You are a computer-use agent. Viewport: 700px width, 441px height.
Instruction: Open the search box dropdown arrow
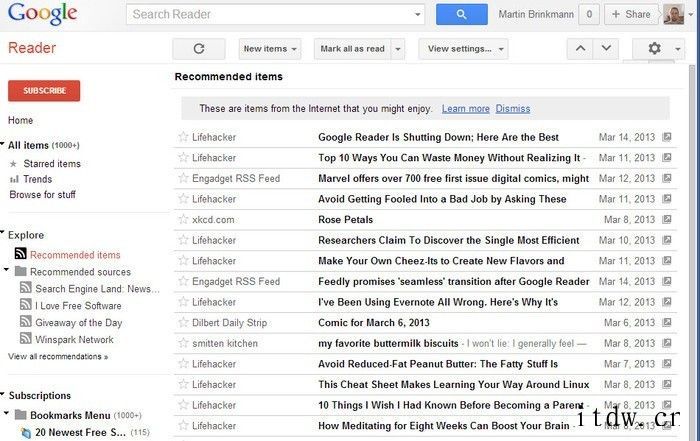pyautogui.click(x=417, y=14)
